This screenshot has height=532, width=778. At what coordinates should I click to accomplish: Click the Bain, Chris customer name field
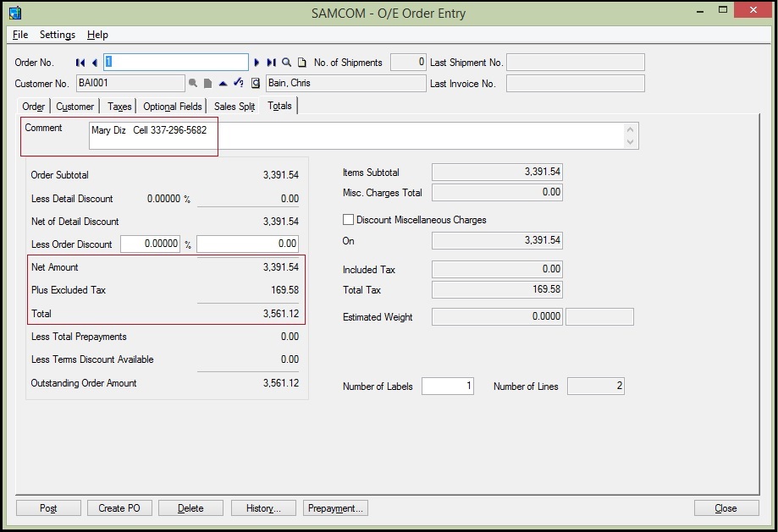pyautogui.click(x=346, y=83)
